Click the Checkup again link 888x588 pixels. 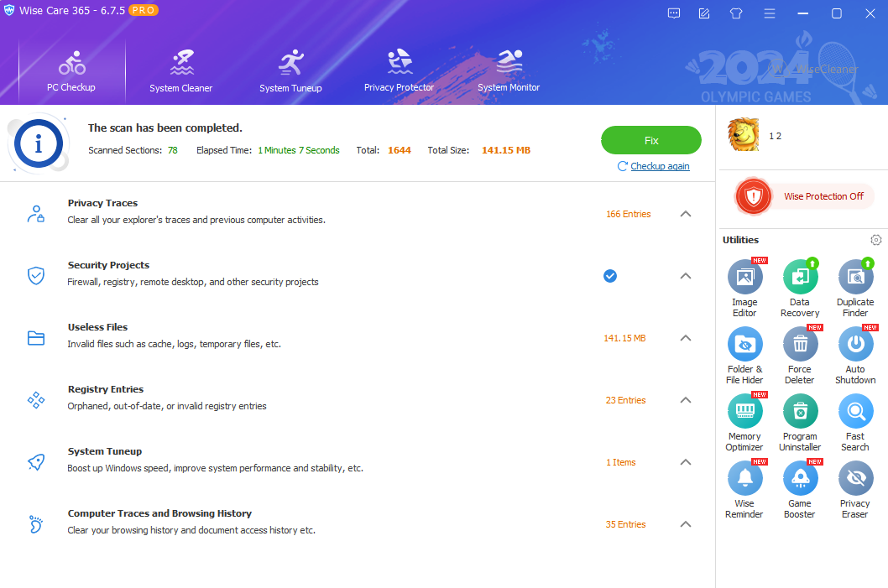coord(660,166)
